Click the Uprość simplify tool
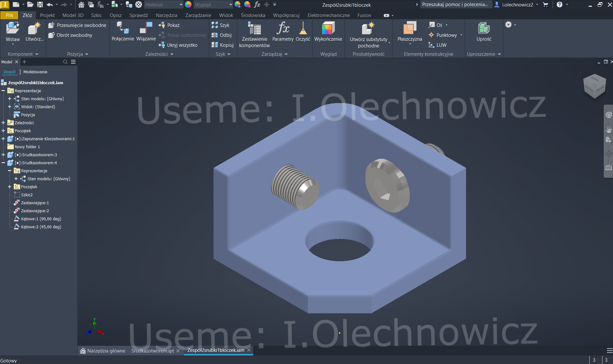The width and height of the screenshot is (613, 364). (x=484, y=31)
